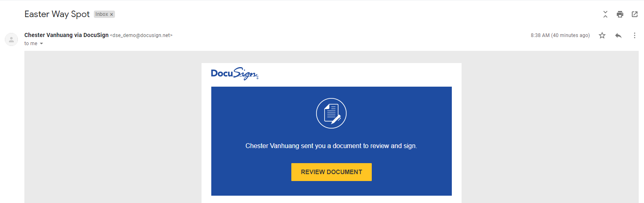Click the Easter Way Spot subject line
Viewport: 644px width, 203px height.
coord(57,14)
